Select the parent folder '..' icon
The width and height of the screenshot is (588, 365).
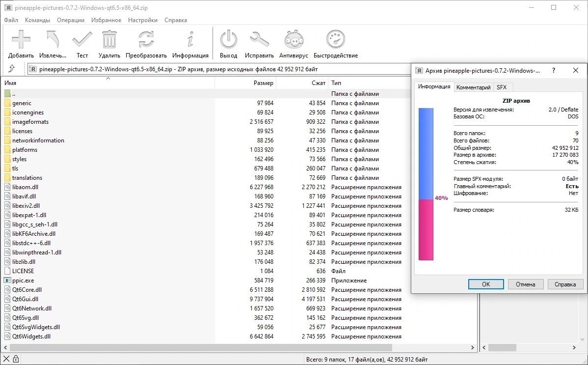[x=7, y=93]
